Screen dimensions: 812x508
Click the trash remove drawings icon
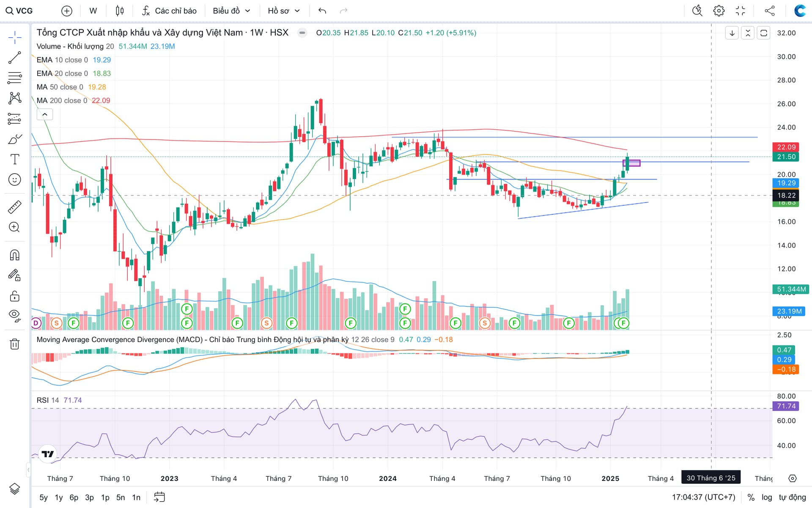15,344
